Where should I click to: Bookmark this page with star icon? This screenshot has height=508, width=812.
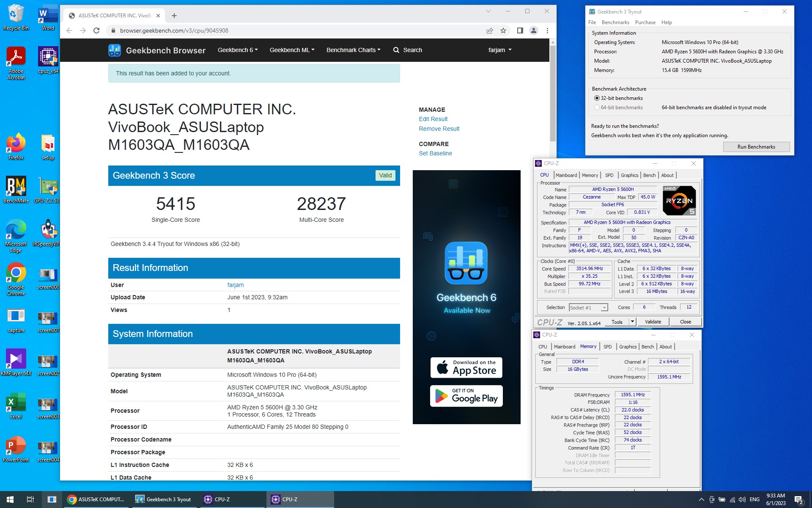(503, 30)
